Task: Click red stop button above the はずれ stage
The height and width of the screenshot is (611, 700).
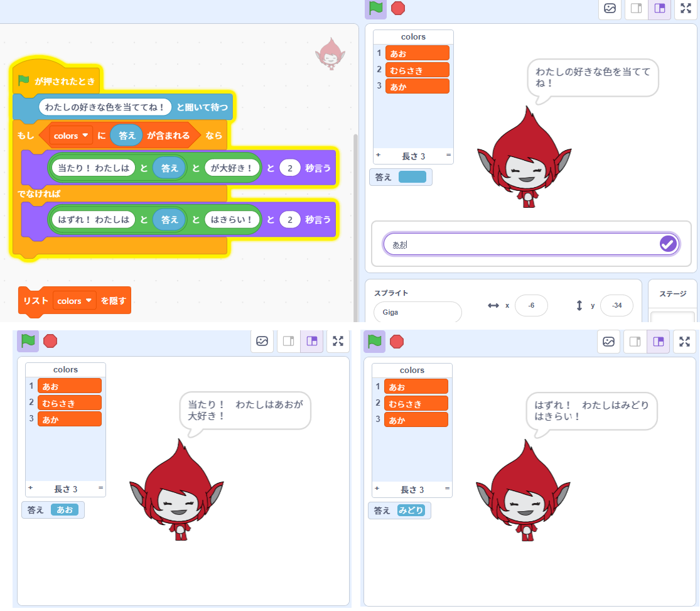Action: point(396,342)
